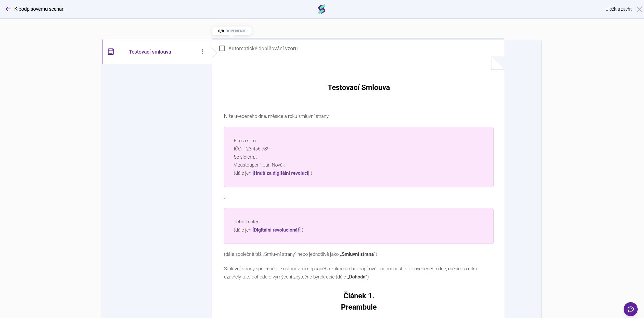The height and width of the screenshot is (318, 644).
Task: Click the Článek 1. heading
Action: tap(358, 296)
